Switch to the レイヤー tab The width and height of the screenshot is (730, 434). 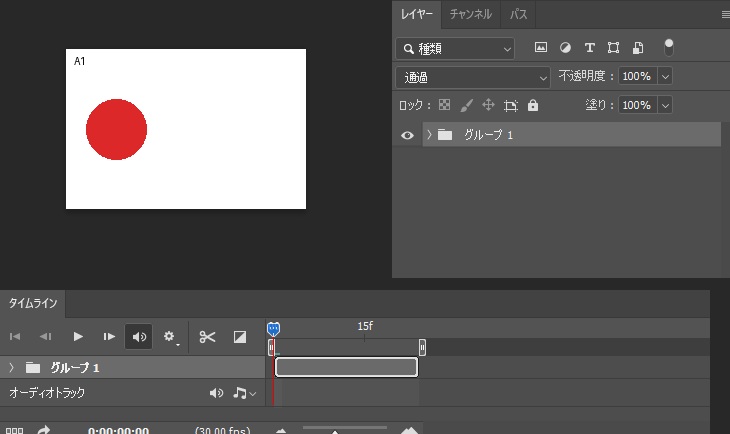tap(417, 14)
